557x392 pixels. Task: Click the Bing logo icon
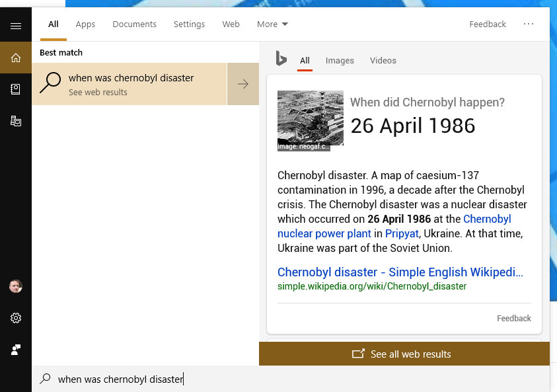pyautogui.click(x=281, y=58)
